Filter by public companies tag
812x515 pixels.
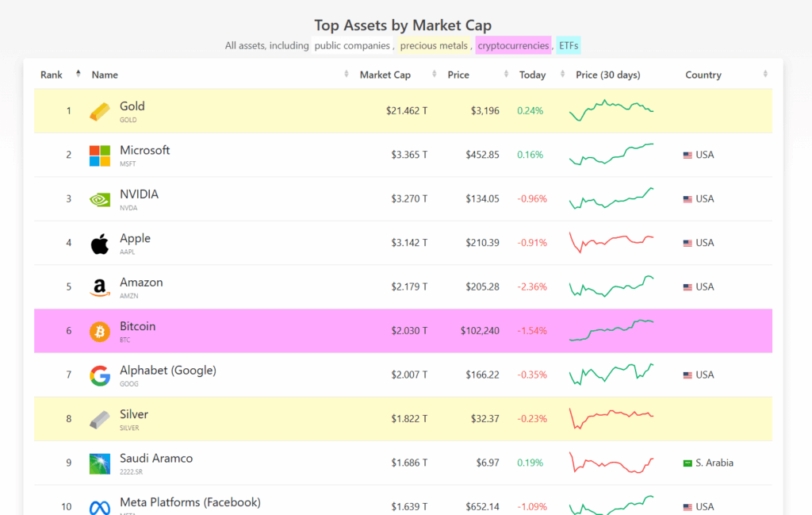point(352,45)
